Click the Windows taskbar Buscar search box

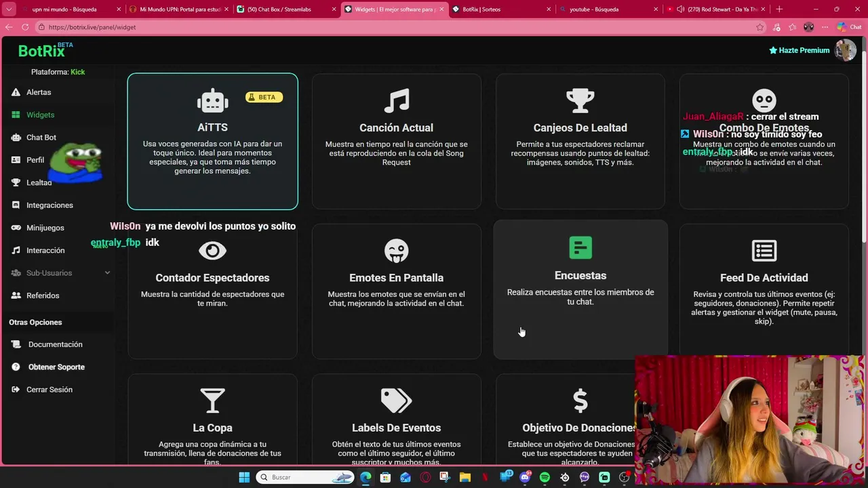pyautogui.click(x=305, y=477)
